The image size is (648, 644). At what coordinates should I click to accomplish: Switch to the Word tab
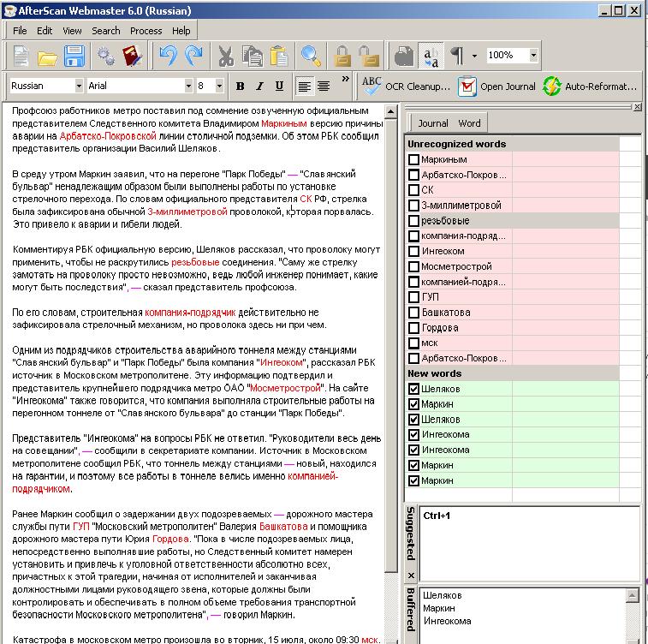click(469, 123)
